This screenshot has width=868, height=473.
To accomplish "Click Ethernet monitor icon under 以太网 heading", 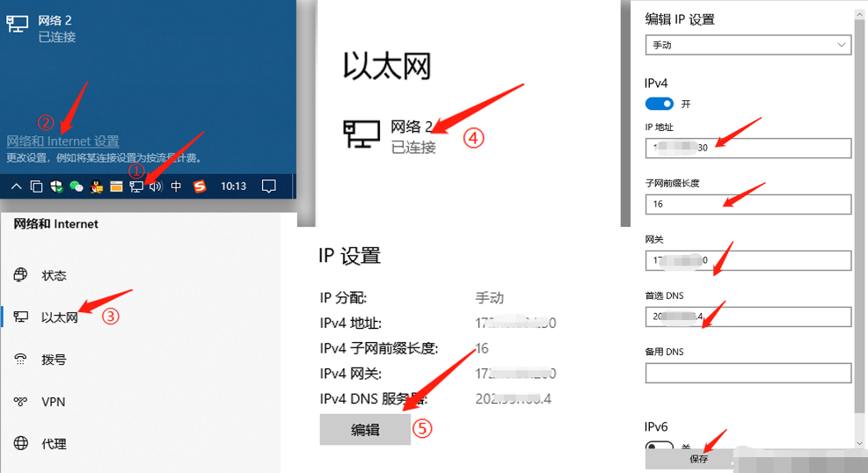I will [361, 134].
